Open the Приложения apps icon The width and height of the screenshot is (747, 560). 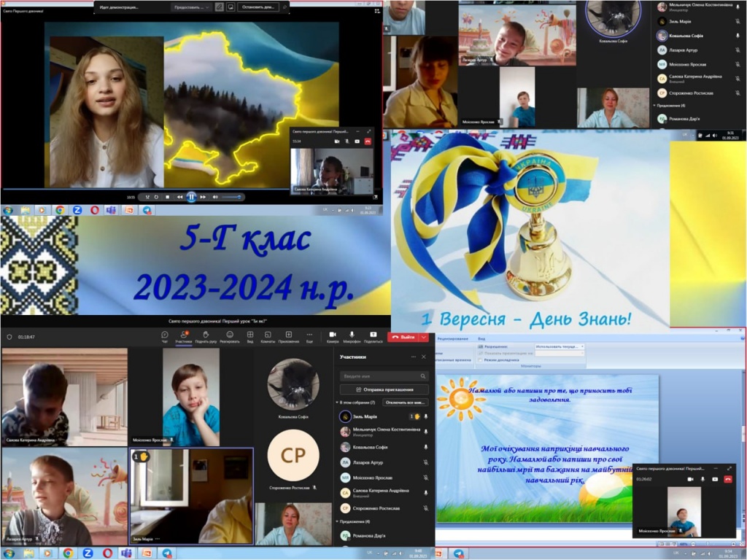click(288, 336)
